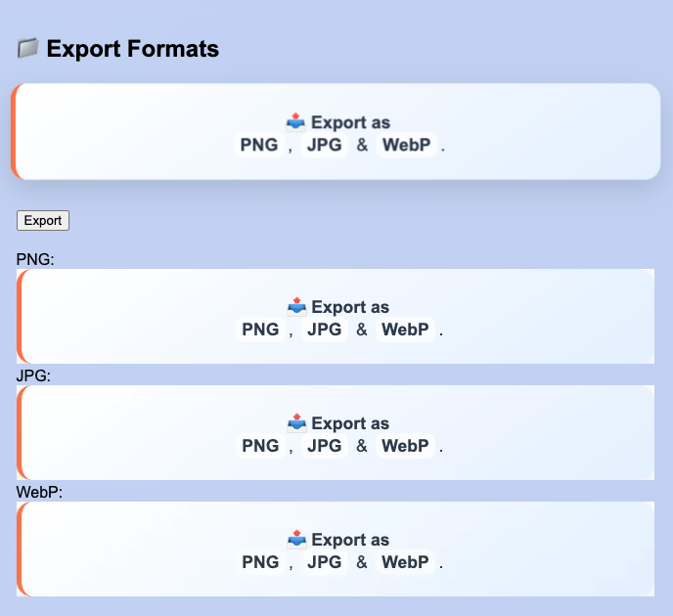Viewport: 673px width, 616px height.
Task: Click tray icon in the PNG preview image
Action: pyautogui.click(x=297, y=307)
